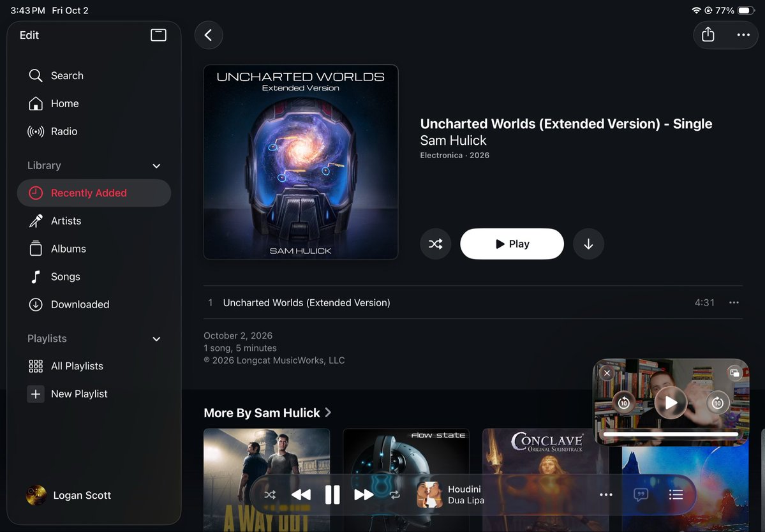The height and width of the screenshot is (532, 765).
Task: Skip to the next track in mini player
Action: tap(364, 495)
